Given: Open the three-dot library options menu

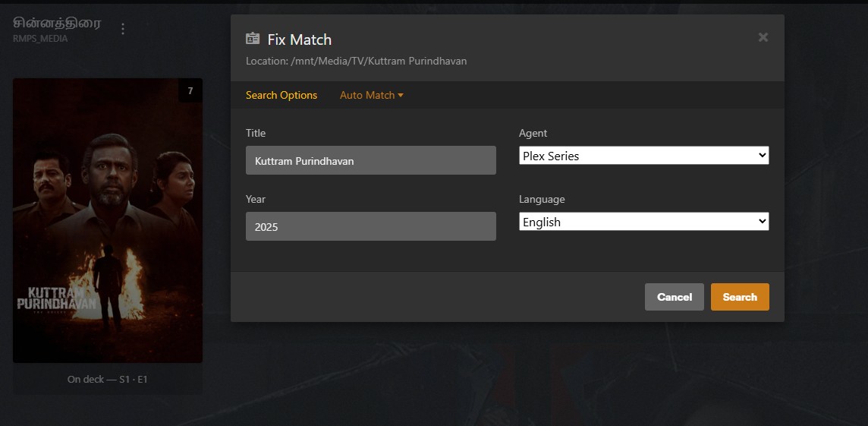Looking at the screenshot, I should tap(123, 29).
